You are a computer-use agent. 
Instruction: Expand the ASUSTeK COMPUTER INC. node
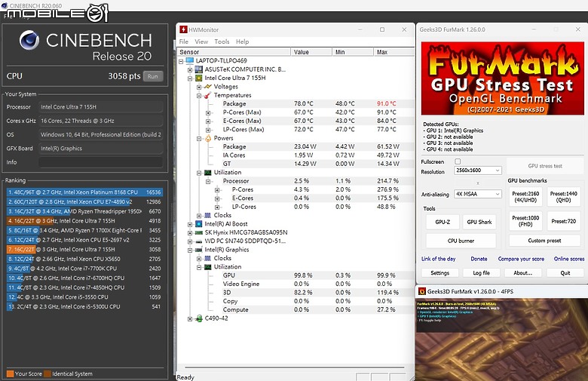coord(190,70)
